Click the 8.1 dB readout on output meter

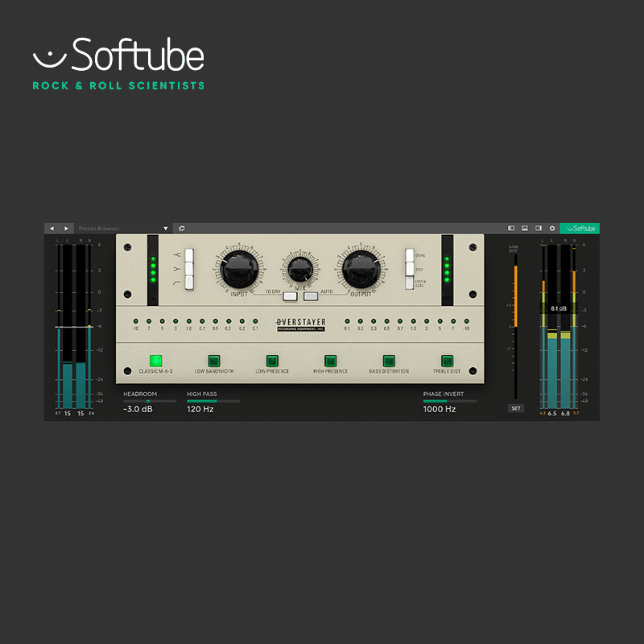pyautogui.click(x=559, y=308)
